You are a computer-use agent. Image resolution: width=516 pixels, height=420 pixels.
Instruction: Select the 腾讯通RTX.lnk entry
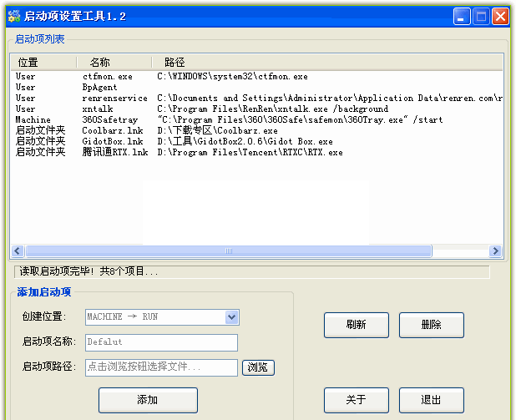coord(114,153)
